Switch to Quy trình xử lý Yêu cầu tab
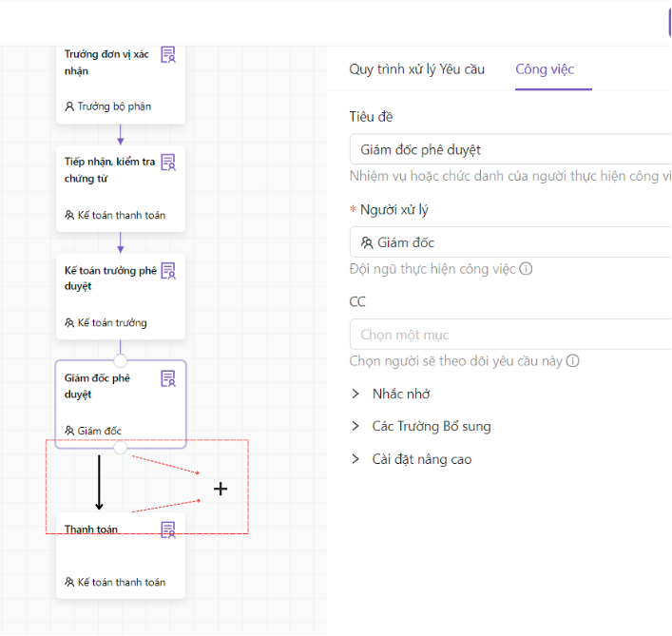 [416, 69]
